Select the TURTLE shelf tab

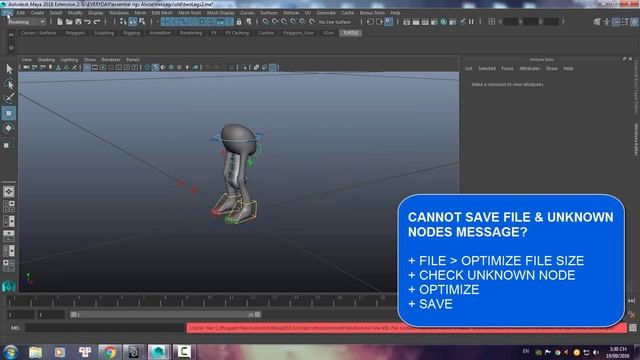tap(351, 33)
